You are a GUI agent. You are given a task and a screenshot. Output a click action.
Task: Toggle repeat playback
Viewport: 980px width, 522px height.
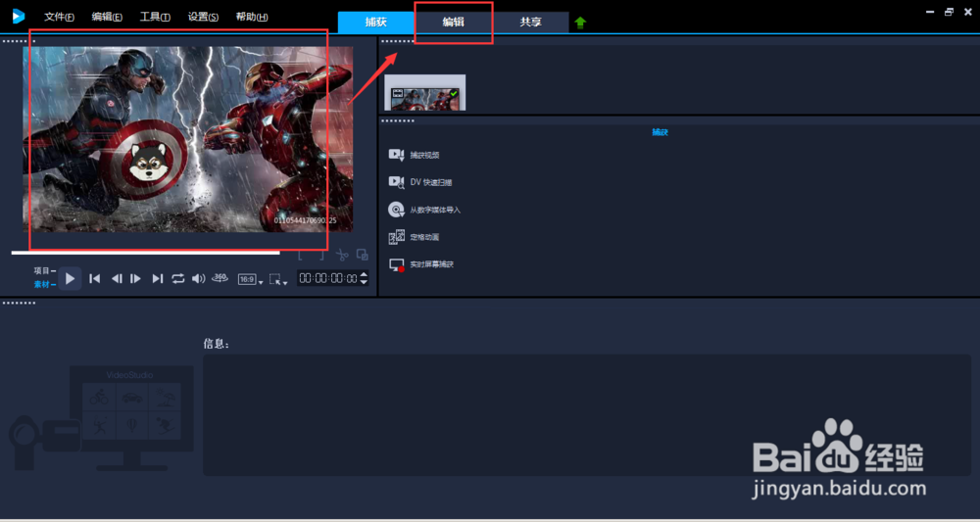178,278
